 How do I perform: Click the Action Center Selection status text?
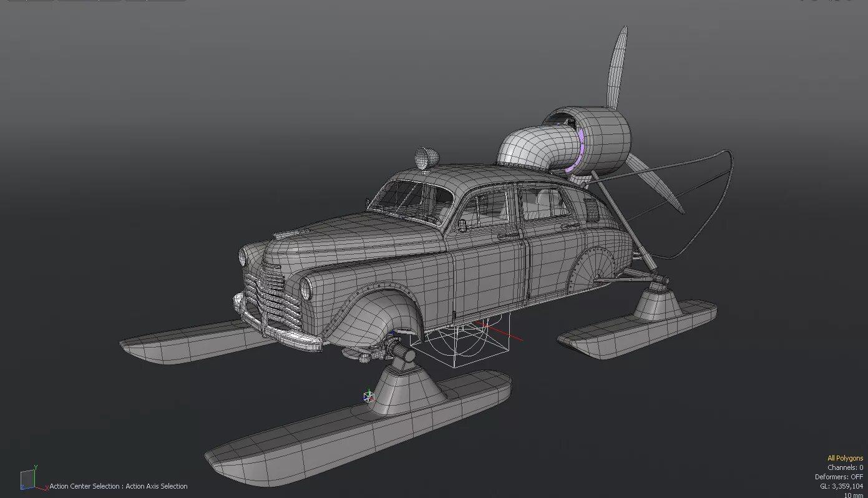click(x=119, y=486)
